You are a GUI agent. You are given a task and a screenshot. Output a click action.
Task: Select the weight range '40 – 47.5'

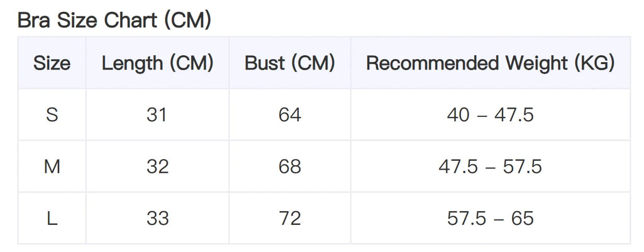(490, 115)
